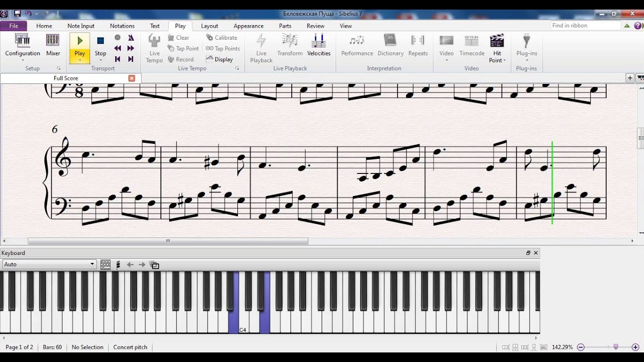644x362 pixels.
Task: Expand the Stop button dropdown arrow
Action: click(x=101, y=60)
